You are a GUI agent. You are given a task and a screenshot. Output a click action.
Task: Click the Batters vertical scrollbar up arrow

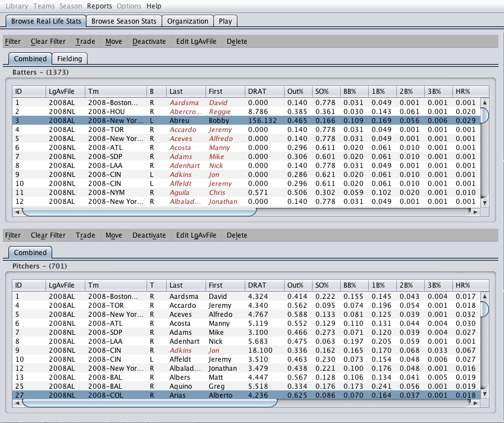(x=485, y=103)
